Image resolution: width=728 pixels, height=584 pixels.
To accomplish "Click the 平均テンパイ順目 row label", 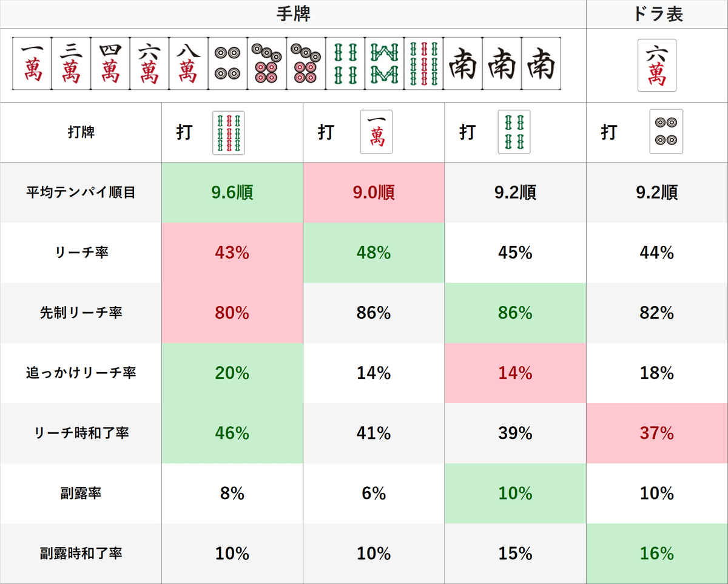I will 81,193.
